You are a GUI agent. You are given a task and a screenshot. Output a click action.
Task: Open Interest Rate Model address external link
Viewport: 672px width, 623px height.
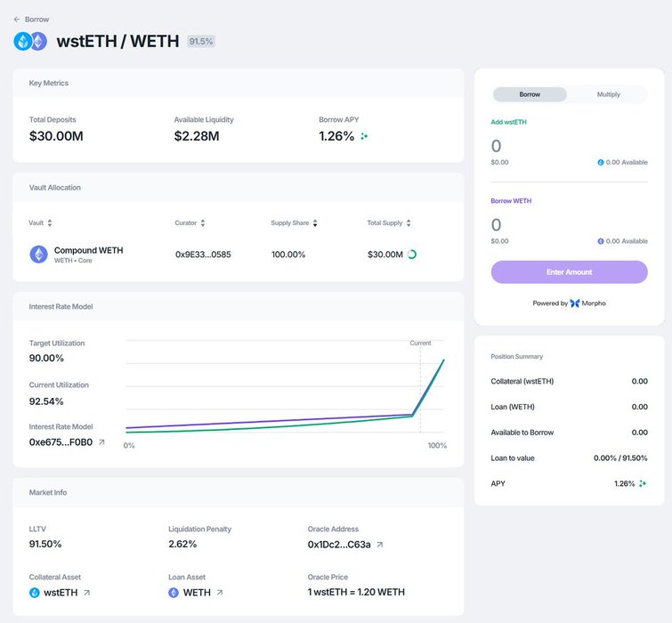(x=101, y=442)
